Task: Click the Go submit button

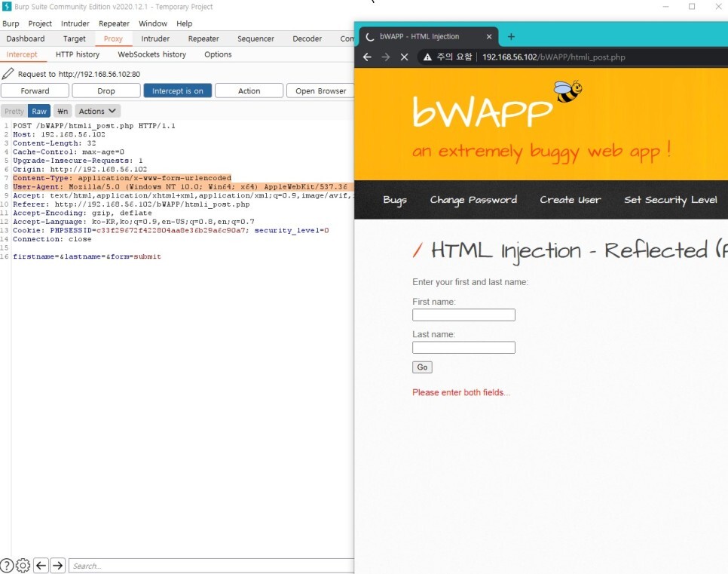Action: [422, 367]
